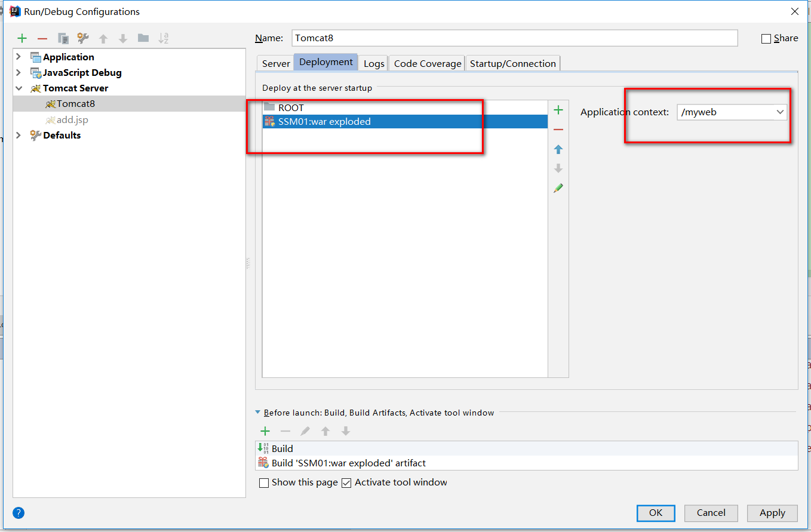Select the Build before-launch task

click(527, 448)
